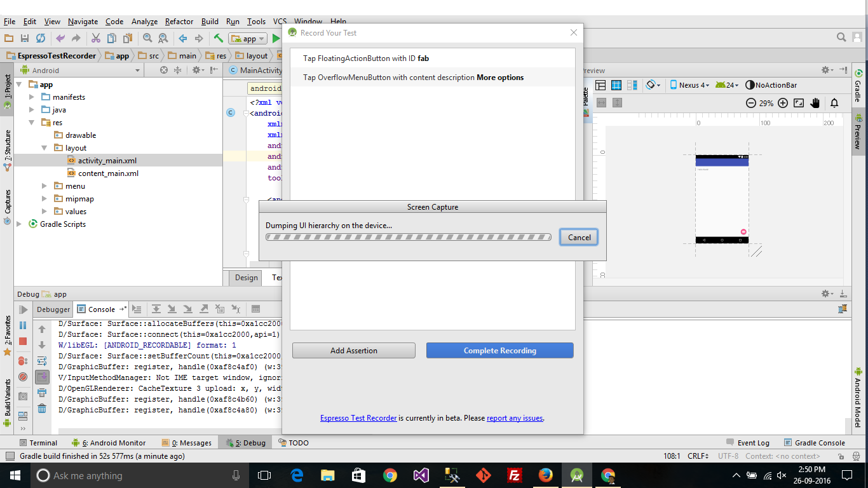Click the Replace icon next to Find

163,39
